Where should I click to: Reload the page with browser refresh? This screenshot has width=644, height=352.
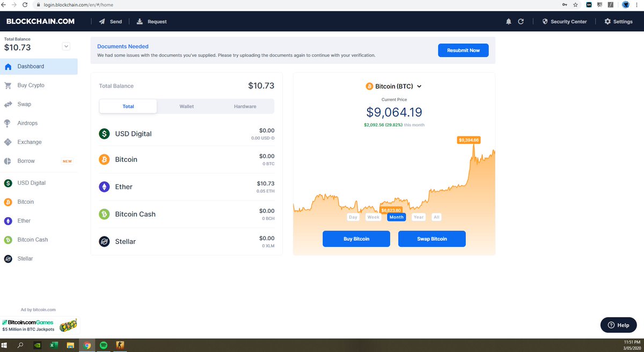(25, 5)
